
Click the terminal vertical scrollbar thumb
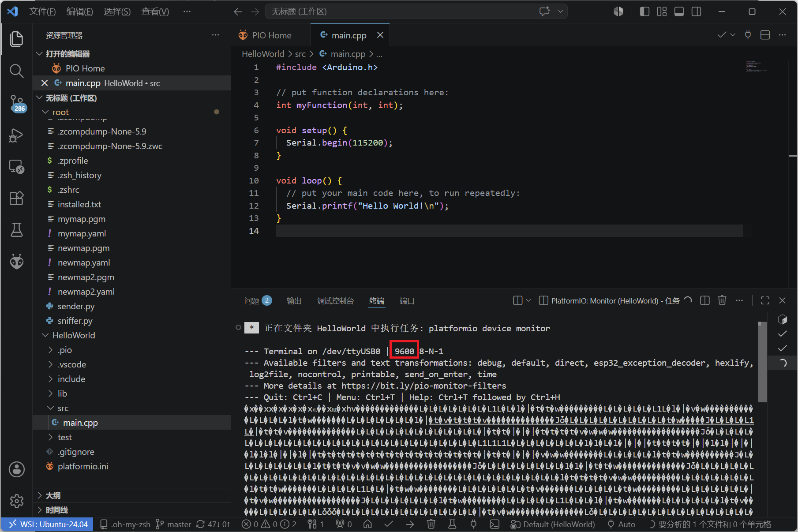click(x=763, y=362)
